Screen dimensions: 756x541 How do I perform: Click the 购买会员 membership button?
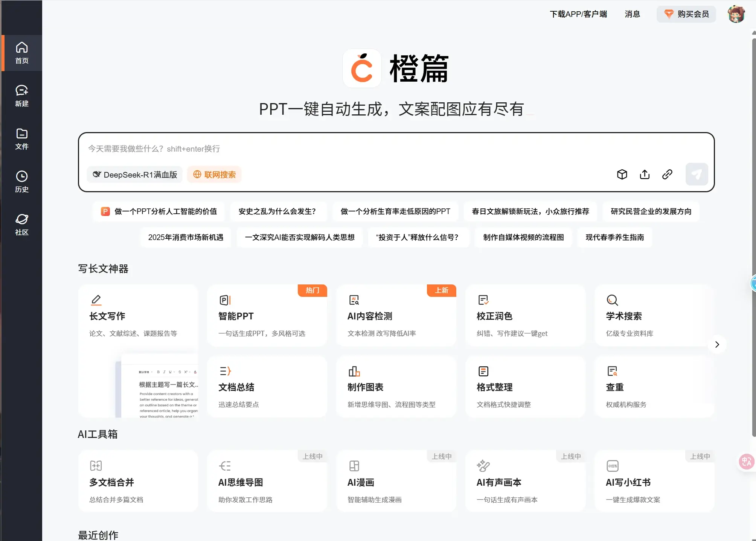coord(686,14)
